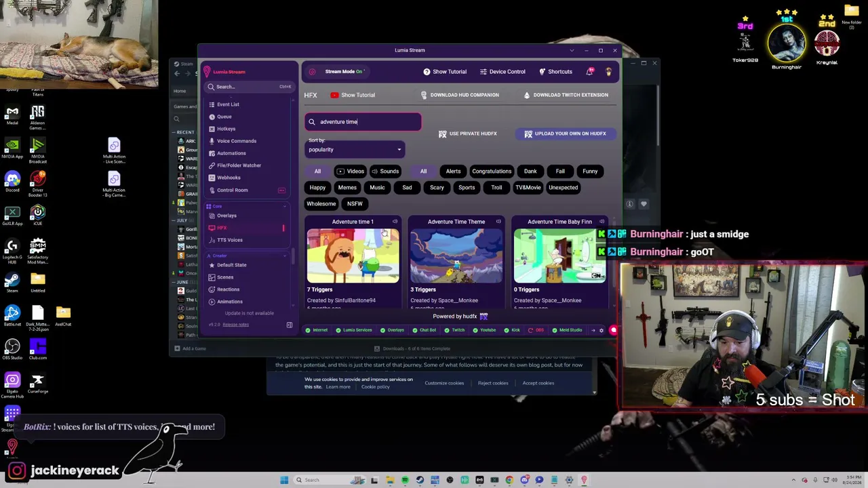Screen dimensions: 868x488
Task: Open Shortcuts in top bar
Action: point(555,72)
